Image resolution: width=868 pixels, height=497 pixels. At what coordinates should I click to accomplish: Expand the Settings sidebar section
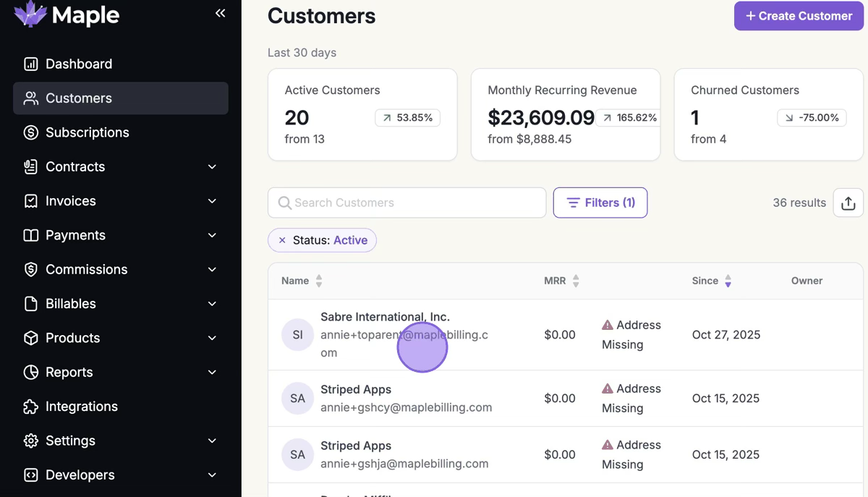[212, 441]
